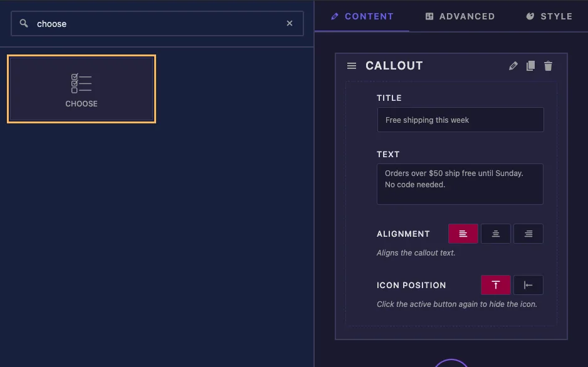Delete the Callout item with trash icon
Screen dimensions: 588x367
click(548, 66)
